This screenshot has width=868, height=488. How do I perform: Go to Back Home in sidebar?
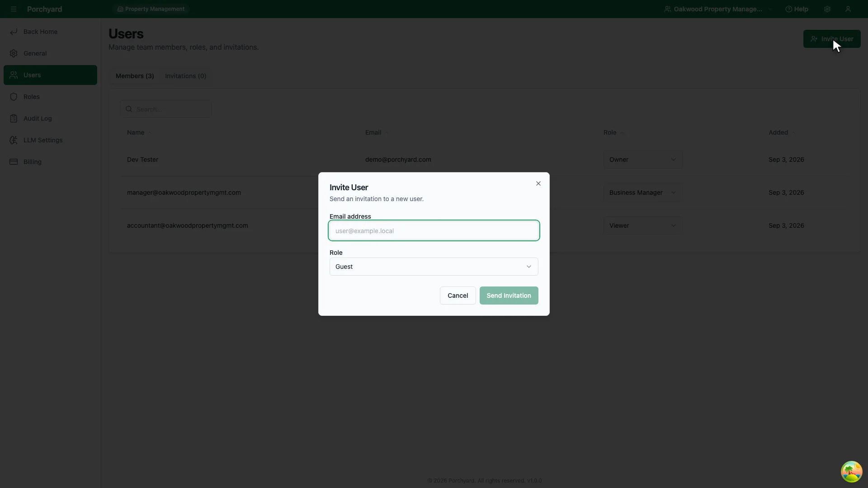(50, 32)
